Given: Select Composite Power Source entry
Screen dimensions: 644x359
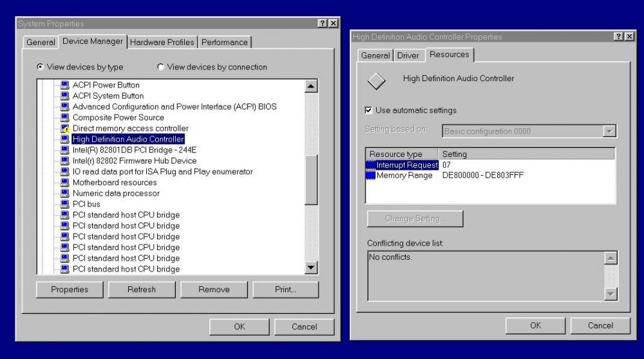Looking at the screenshot, I should click(x=118, y=117).
